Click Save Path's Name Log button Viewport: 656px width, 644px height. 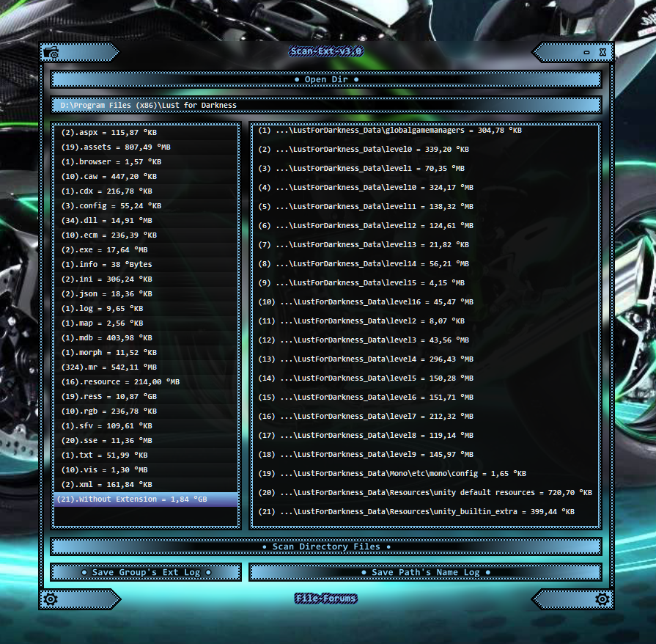pos(425,572)
